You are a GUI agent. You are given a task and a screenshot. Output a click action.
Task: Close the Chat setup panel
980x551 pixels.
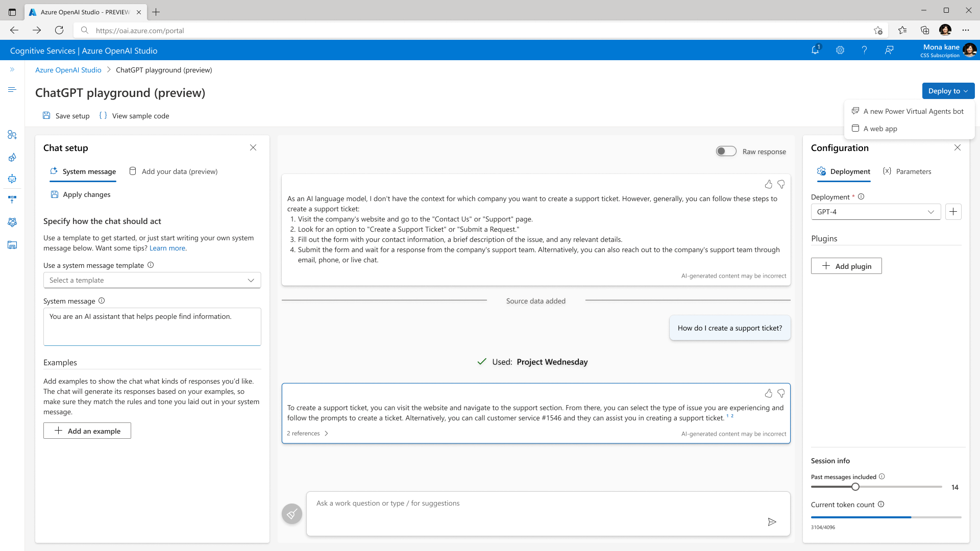click(253, 147)
